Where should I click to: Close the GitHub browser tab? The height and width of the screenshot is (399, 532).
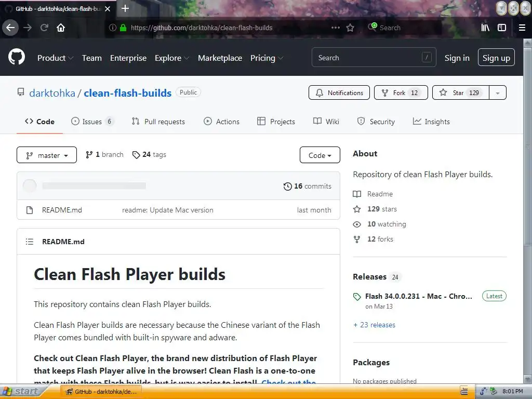pos(108,9)
